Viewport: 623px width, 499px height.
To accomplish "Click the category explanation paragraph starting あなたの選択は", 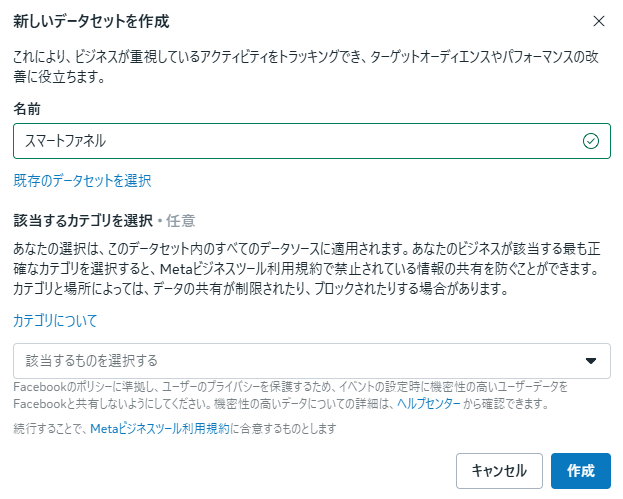I will (311, 268).
